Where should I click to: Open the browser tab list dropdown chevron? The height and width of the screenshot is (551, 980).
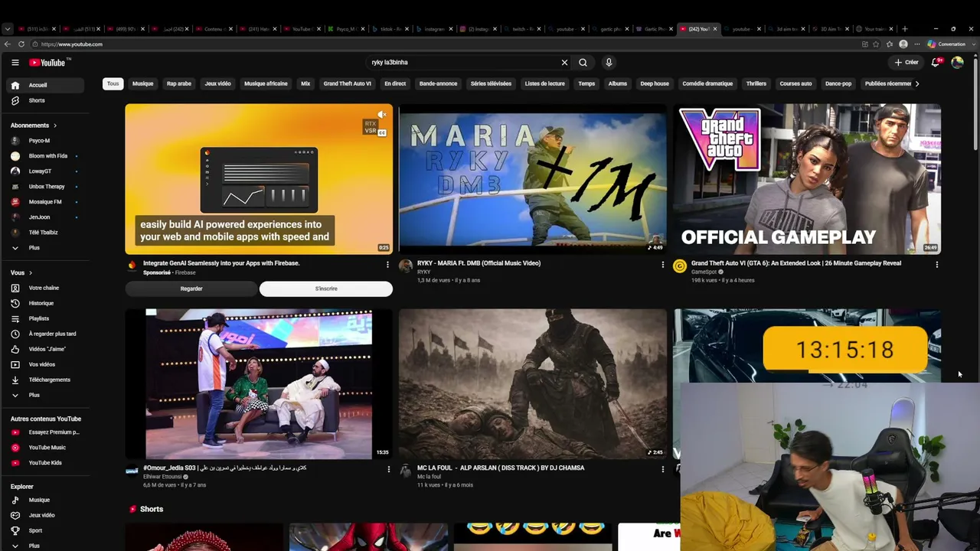pyautogui.click(x=8, y=29)
